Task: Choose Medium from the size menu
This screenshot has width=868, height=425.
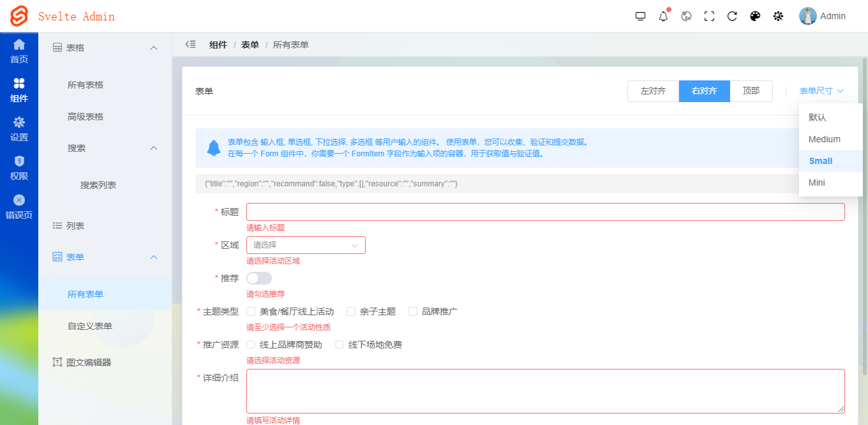Action: click(824, 139)
